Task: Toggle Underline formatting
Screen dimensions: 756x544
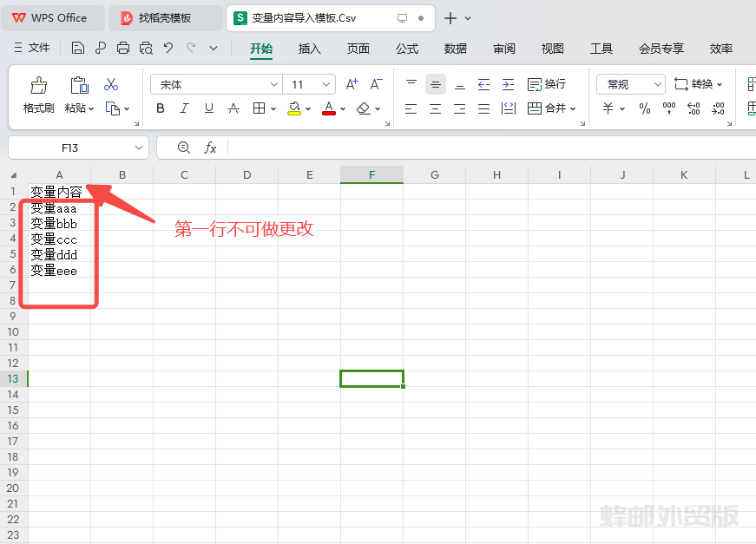Action: pos(208,108)
